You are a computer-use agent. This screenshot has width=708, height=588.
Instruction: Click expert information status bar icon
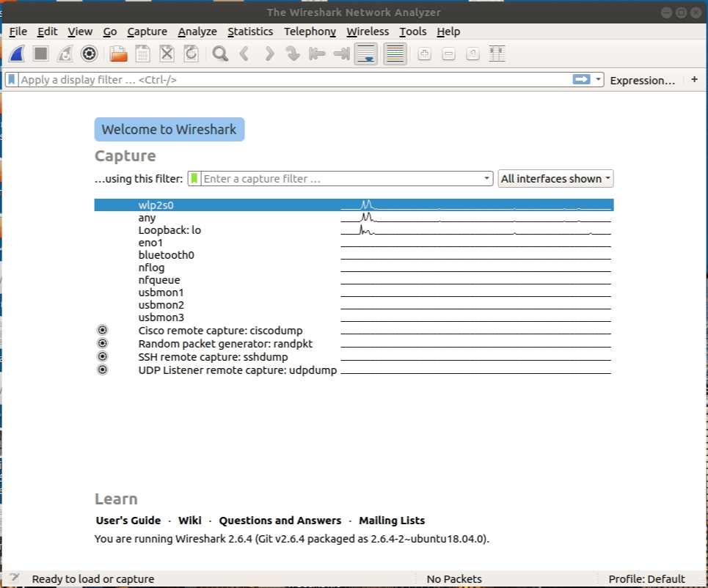[x=15, y=578]
